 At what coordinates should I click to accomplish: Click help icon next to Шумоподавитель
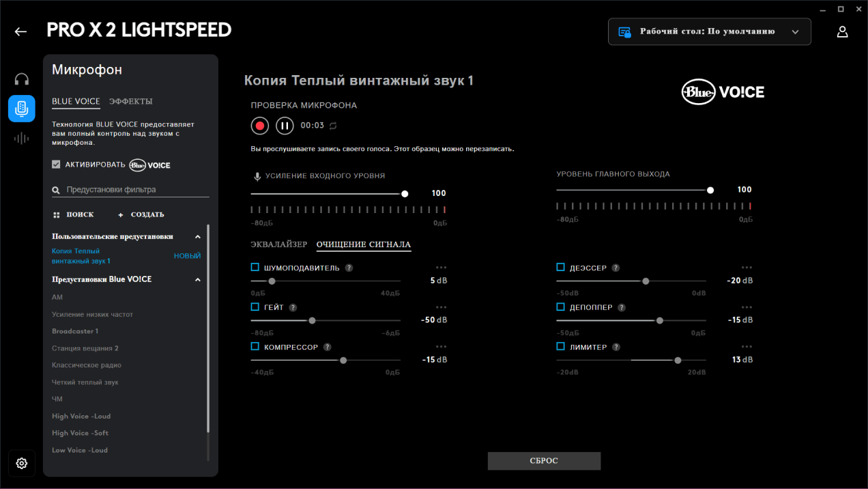(x=349, y=268)
